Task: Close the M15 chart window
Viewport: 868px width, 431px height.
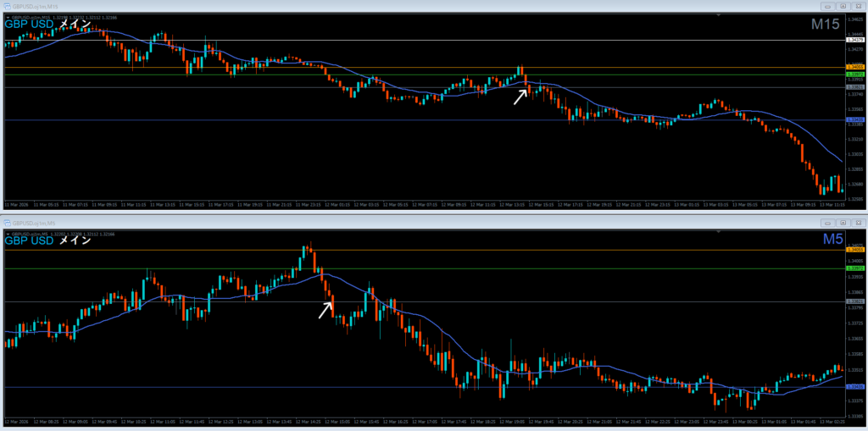Action: [858, 6]
